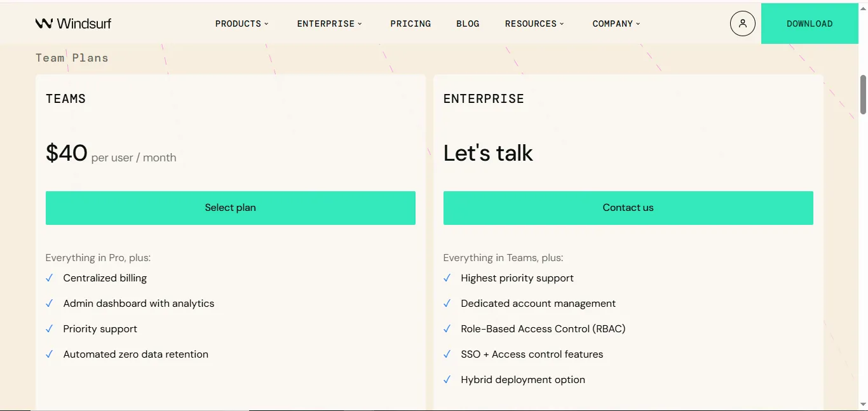Select plan for Teams
Viewport: 868px width, 411px height.
(x=231, y=208)
